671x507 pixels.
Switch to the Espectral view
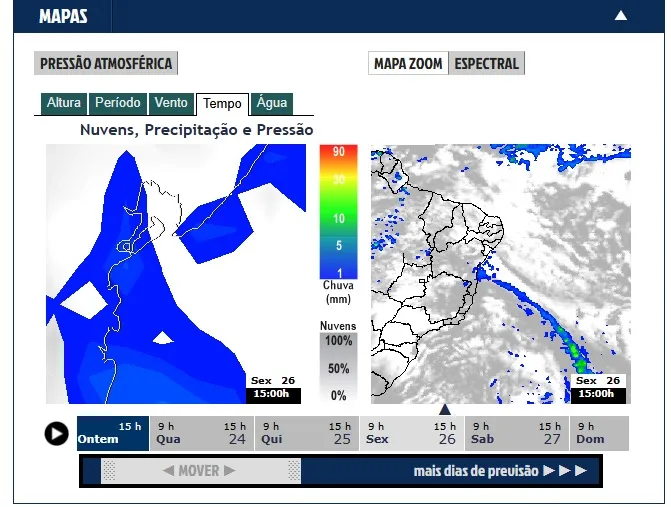487,64
